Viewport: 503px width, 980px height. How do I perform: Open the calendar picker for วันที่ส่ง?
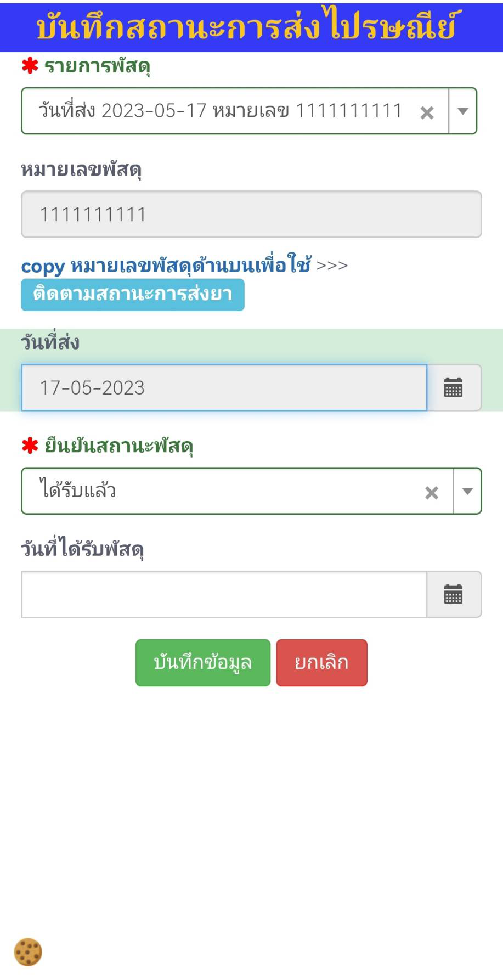coord(453,388)
